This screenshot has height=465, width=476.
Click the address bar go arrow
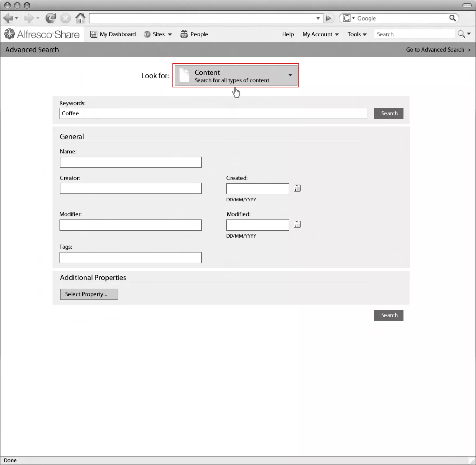[x=329, y=18]
